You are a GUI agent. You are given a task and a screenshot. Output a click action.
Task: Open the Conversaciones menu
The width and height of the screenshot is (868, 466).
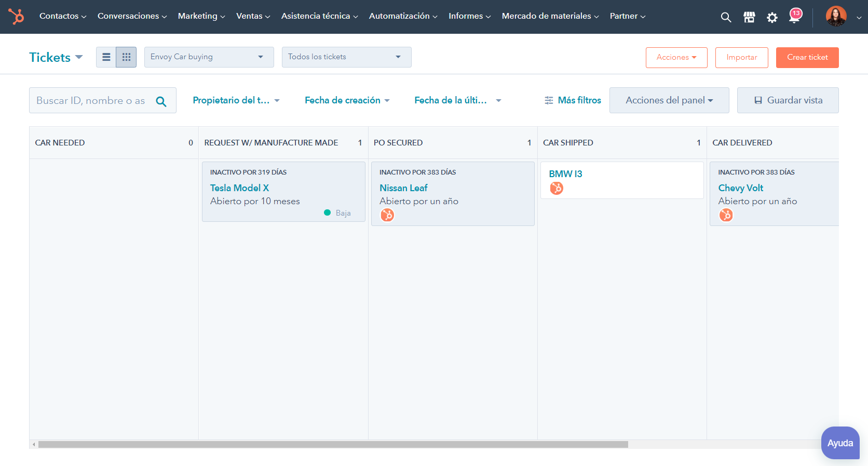(132, 16)
